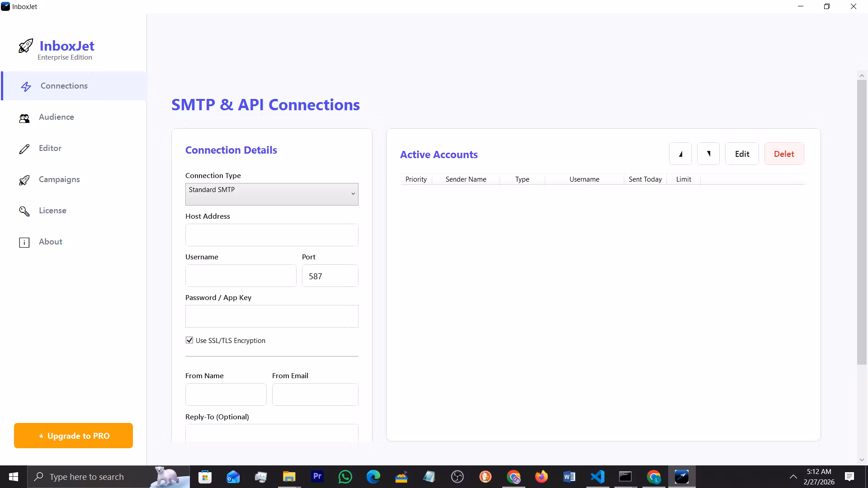Viewport: 868px width, 488px height.
Task: Click into the Username input field
Action: pyautogui.click(x=241, y=276)
